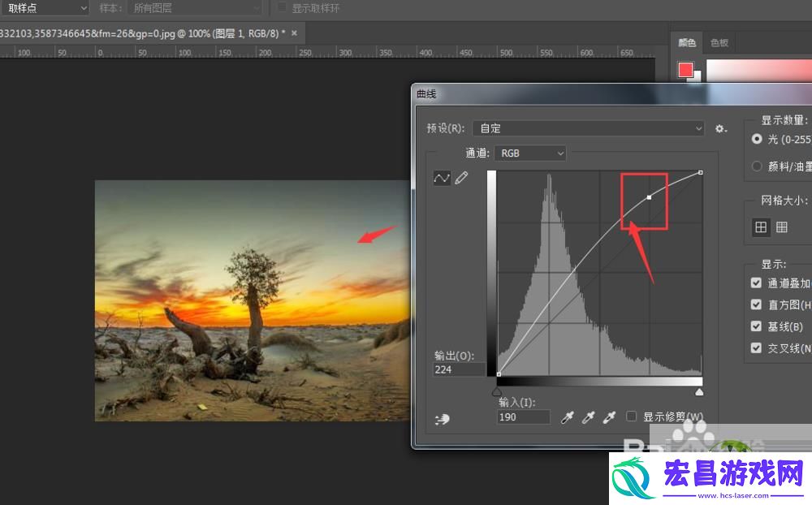Select the curve's bottom-left endpoint

pyautogui.click(x=499, y=374)
